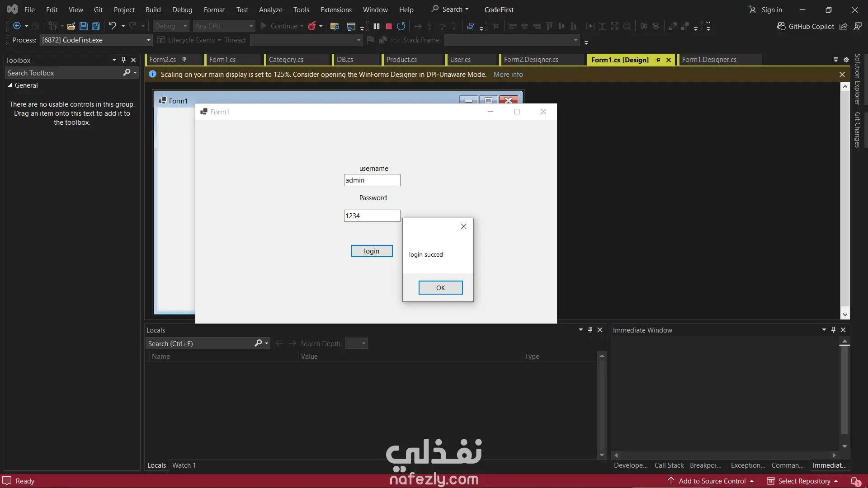
Task: Click OK in login succed dialog
Action: point(440,288)
